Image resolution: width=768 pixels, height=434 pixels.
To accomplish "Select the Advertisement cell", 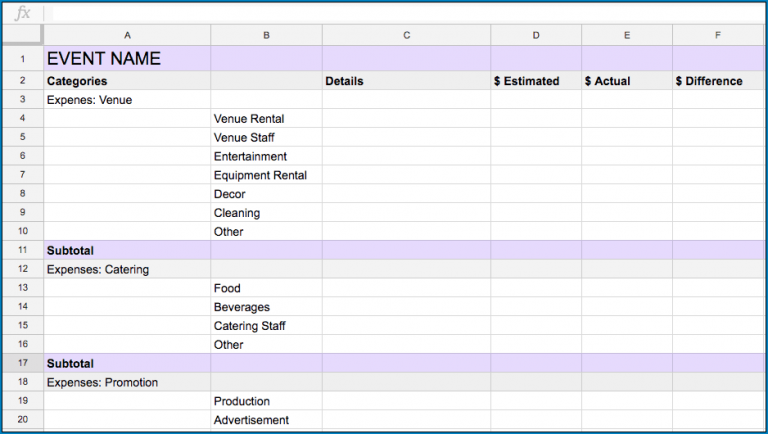I will [x=266, y=421].
